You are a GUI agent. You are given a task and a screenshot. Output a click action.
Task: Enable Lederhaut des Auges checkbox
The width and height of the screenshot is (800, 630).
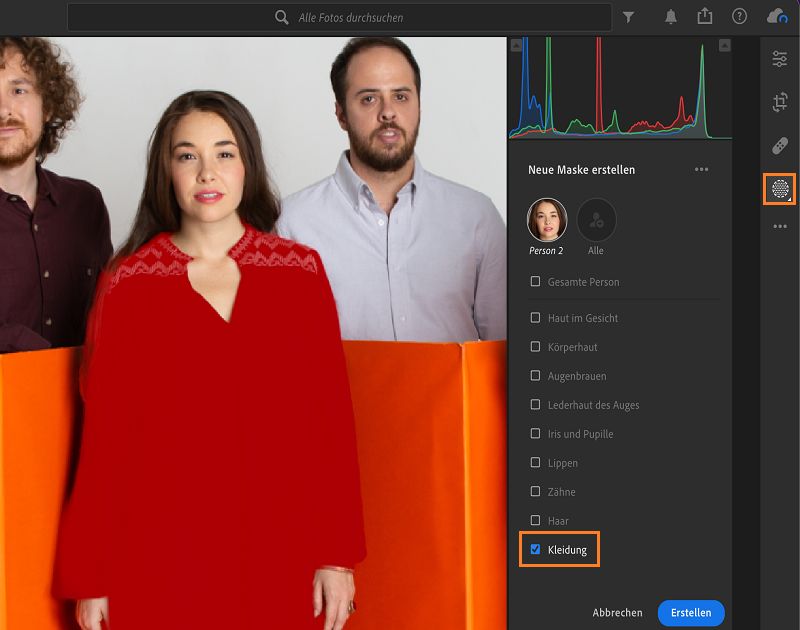coord(535,405)
